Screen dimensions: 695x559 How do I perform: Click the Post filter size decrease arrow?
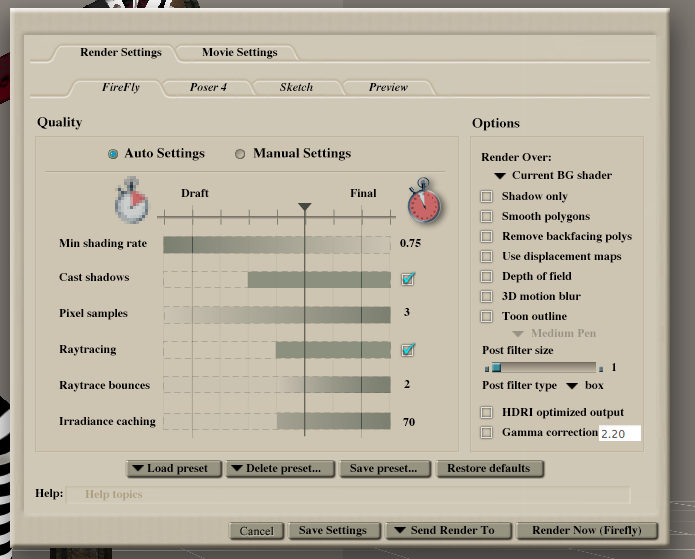pyautogui.click(x=487, y=369)
